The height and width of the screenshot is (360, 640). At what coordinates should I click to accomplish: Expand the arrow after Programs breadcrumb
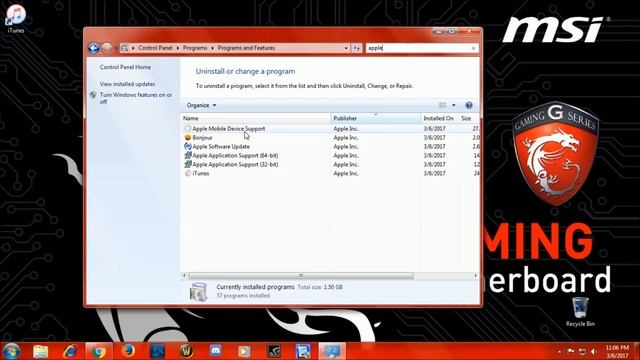212,48
